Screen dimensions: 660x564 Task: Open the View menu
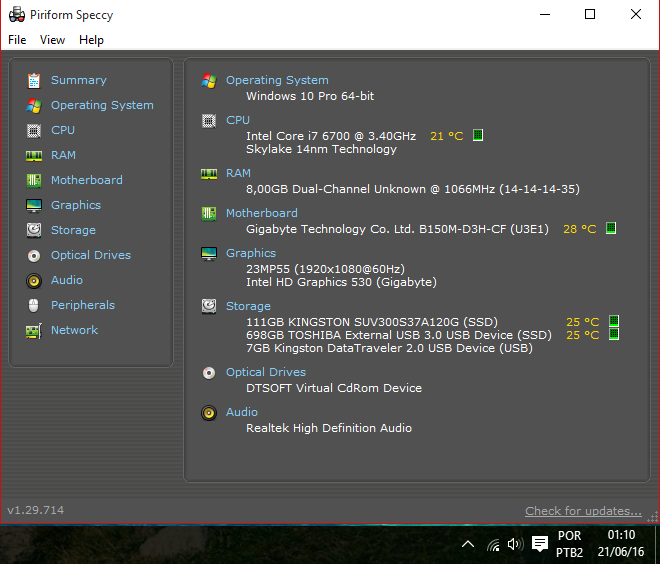pyautogui.click(x=52, y=40)
